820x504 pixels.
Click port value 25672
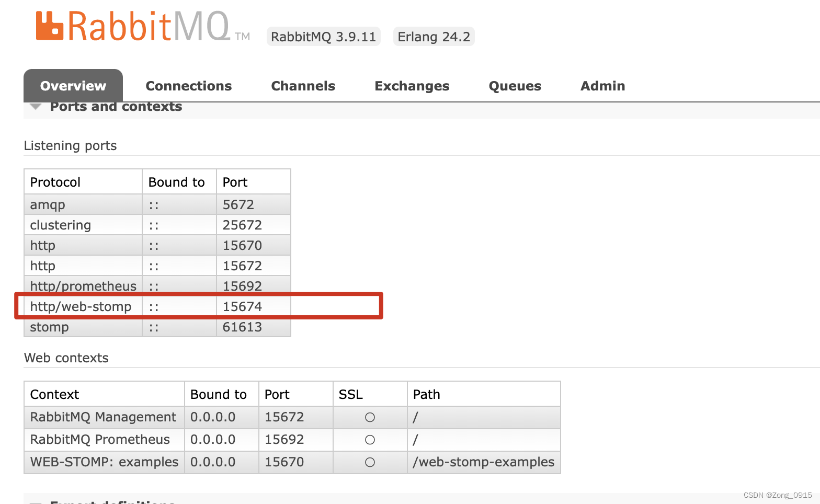(x=242, y=225)
